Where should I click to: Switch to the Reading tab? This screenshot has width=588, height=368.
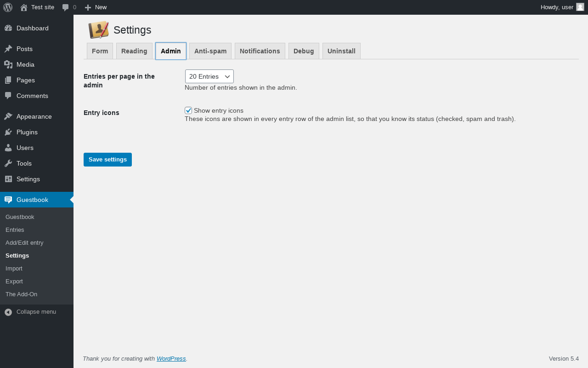tap(134, 51)
